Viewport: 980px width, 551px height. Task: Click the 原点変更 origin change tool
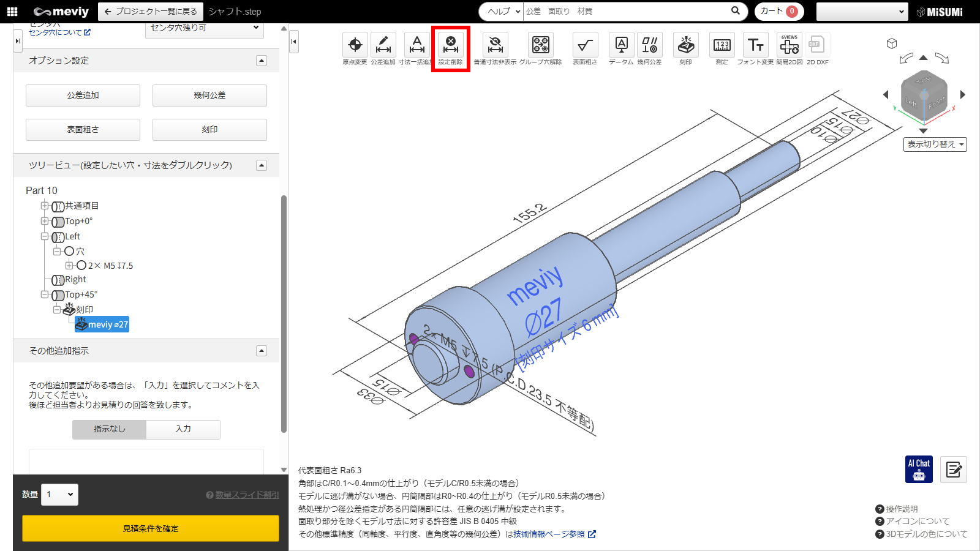click(x=355, y=45)
